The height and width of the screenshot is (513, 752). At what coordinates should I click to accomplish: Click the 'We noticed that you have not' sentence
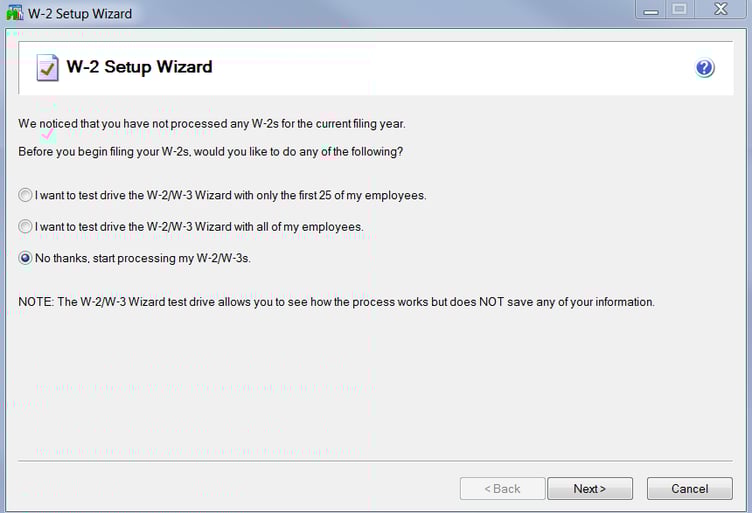click(211, 124)
